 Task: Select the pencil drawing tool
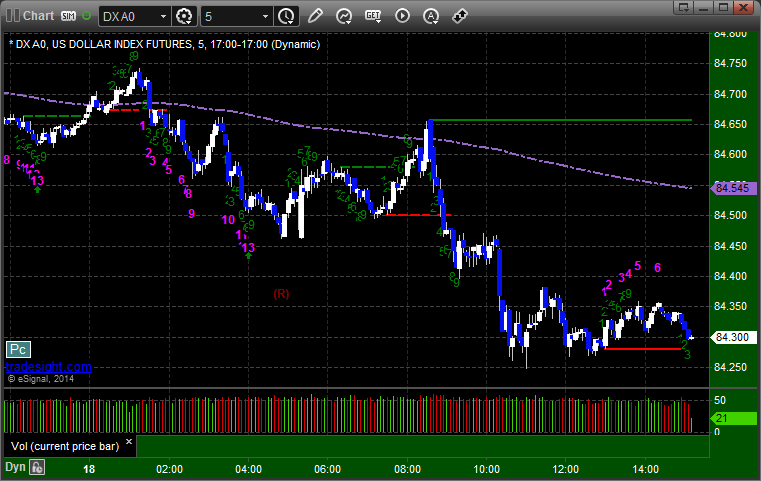click(315, 16)
